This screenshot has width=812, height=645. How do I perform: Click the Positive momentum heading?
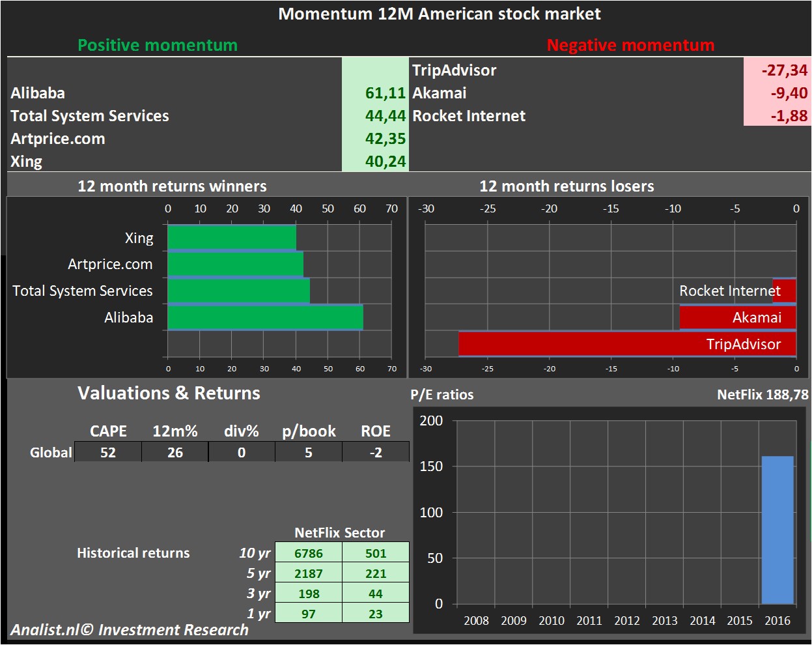pos(158,45)
